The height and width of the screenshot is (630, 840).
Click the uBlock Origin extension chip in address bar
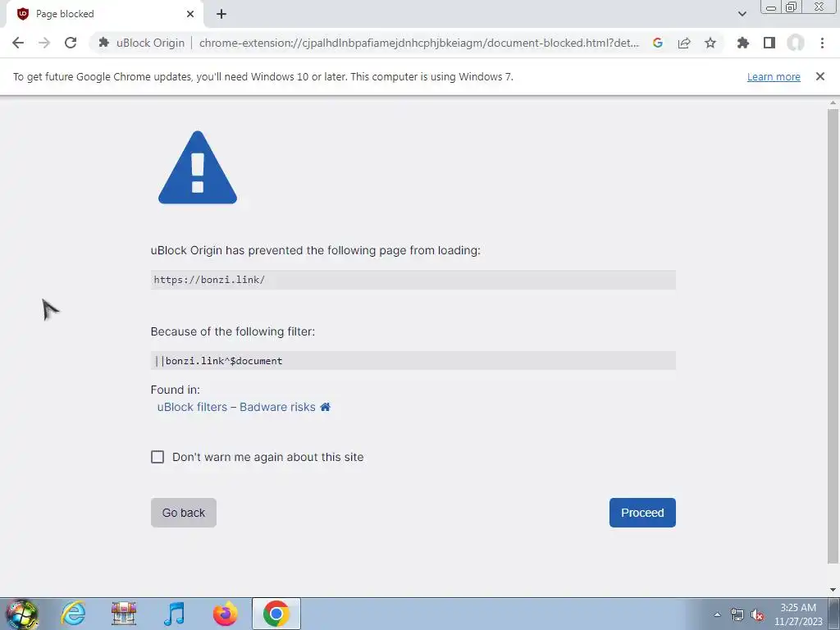[x=141, y=43]
